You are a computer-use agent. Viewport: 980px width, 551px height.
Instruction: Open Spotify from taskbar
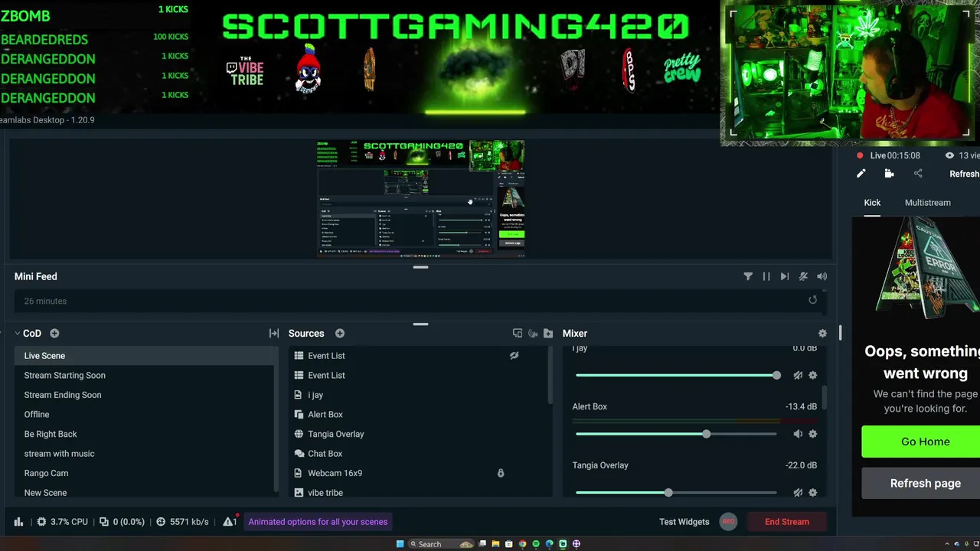[536, 544]
